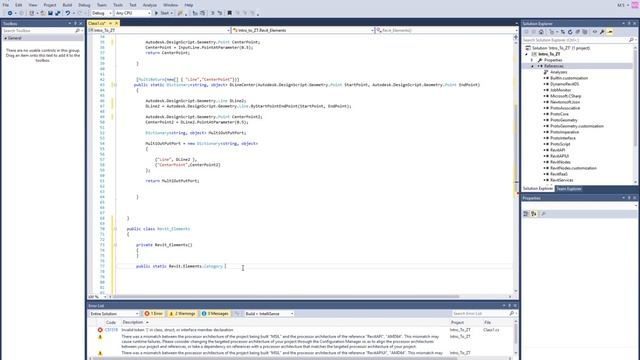The height and width of the screenshot is (360, 640).
Task: Open the File menu
Action: point(6,5)
